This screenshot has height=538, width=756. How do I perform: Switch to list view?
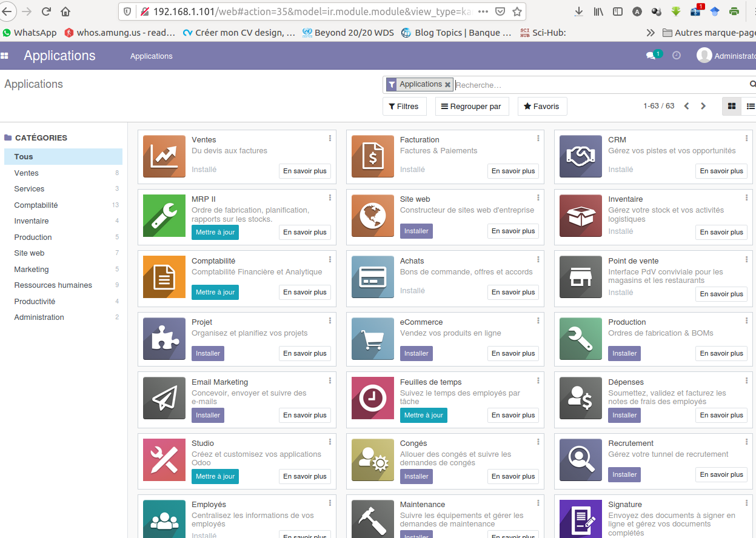click(x=750, y=106)
